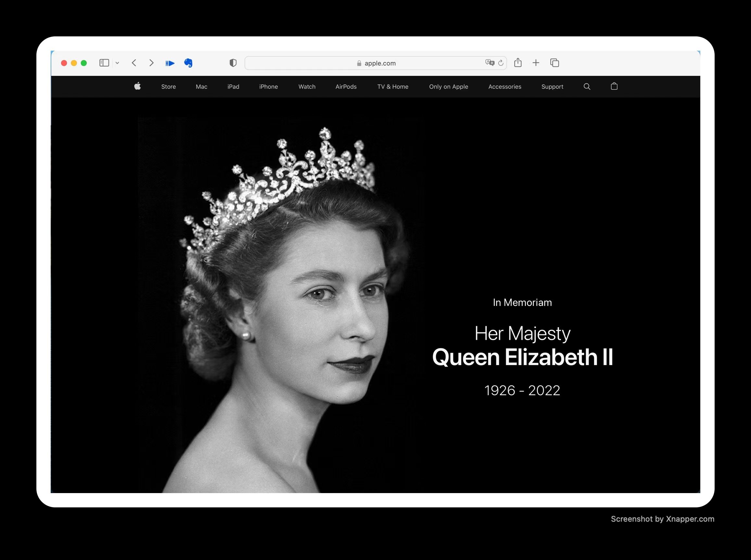The width and height of the screenshot is (751, 560).
Task: Open the search magnifier icon
Action: (x=587, y=86)
